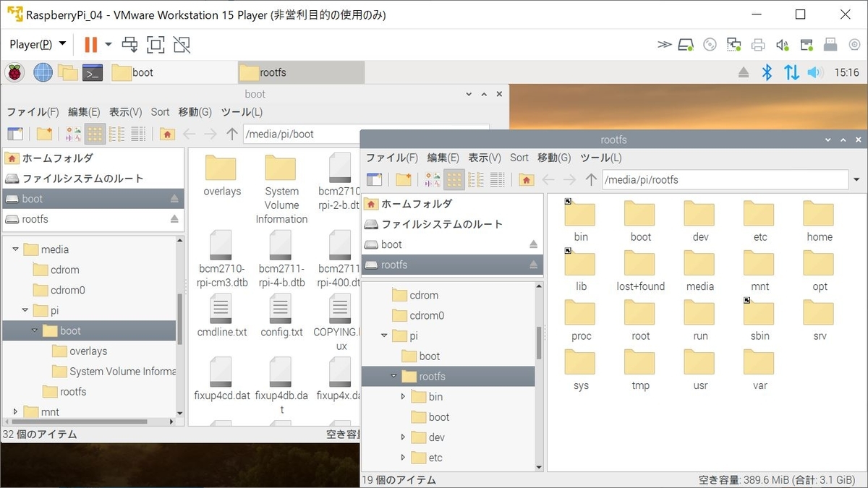
Task: Click rootfs window location path field
Action: 725,179
